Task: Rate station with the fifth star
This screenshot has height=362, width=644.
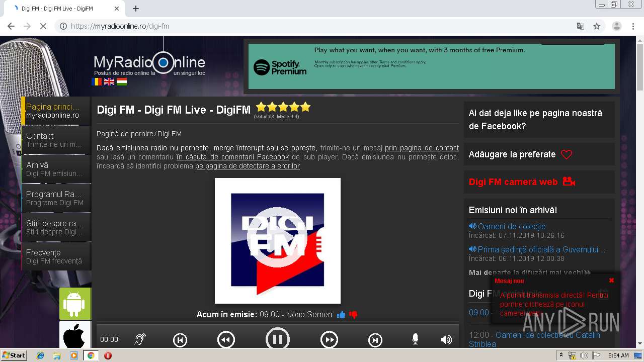Action: tap(305, 107)
